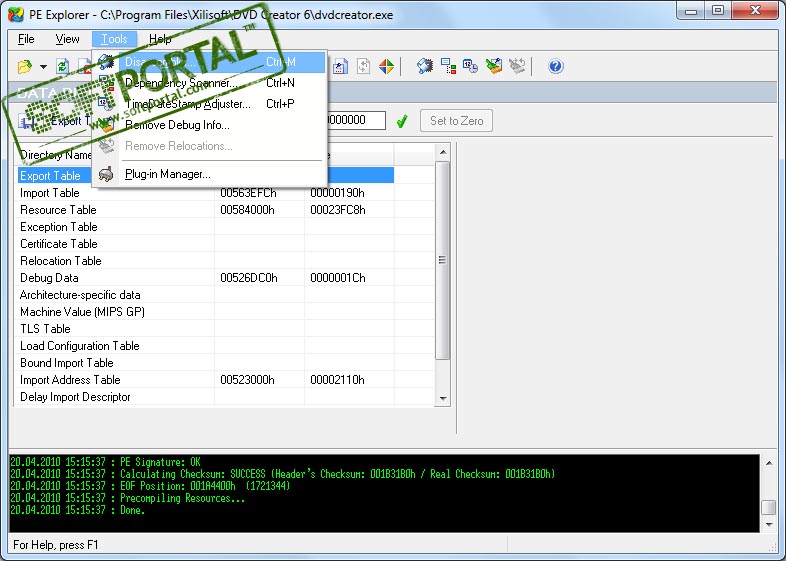Select the Export Table row
The image size is (786, 561).
[x=206, y=175]
